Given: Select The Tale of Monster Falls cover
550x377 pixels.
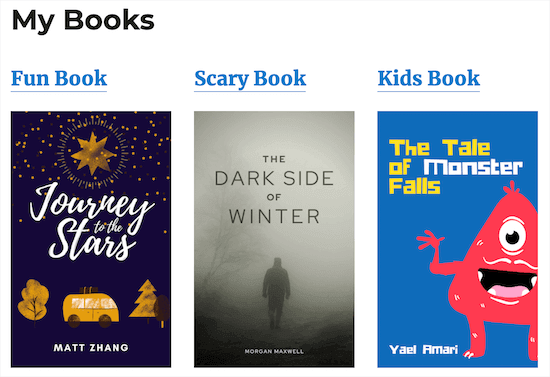Looking at the screenshot, I should 457,239.
